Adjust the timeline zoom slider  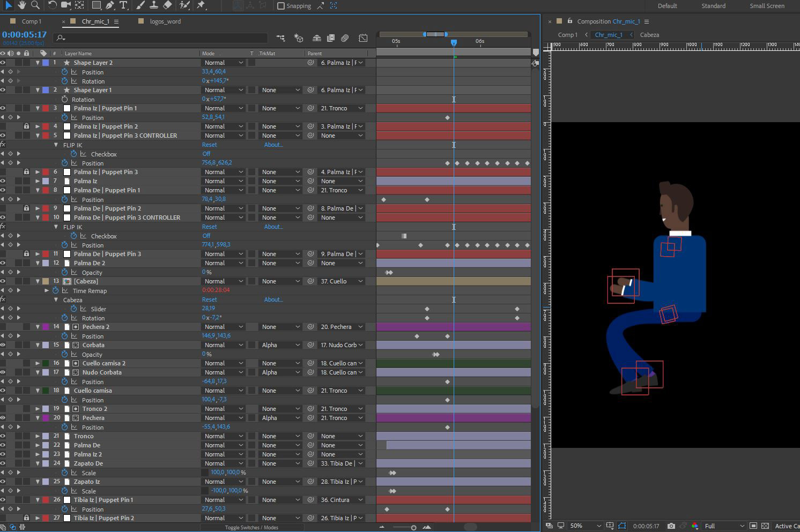pyautogui.click(x=413, y=528)
